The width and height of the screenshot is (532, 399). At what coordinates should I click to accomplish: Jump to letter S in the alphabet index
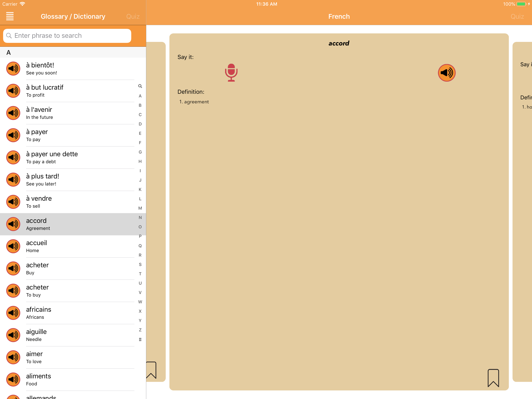coord(140,265)
